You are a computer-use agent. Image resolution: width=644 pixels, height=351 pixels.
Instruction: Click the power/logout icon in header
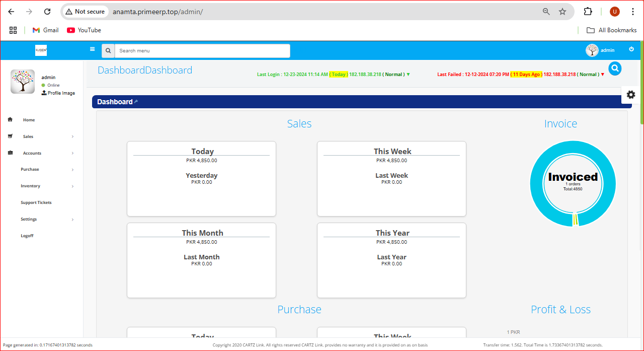click(x=631, y=50)
